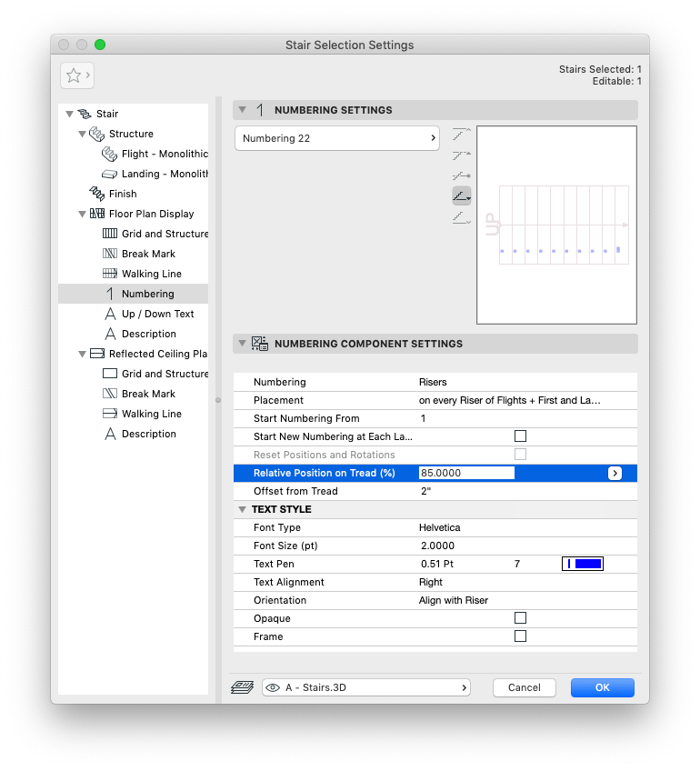Click Floor Plan Grid and Structure icon

coord(110,234)
